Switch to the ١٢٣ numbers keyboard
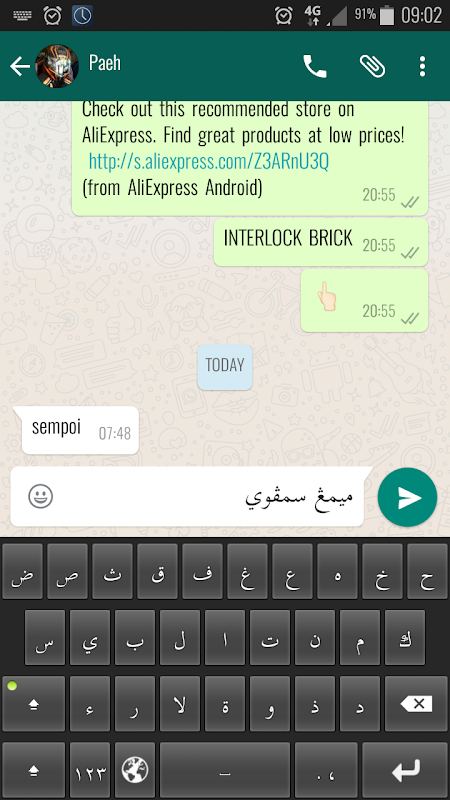 [90, 769]
